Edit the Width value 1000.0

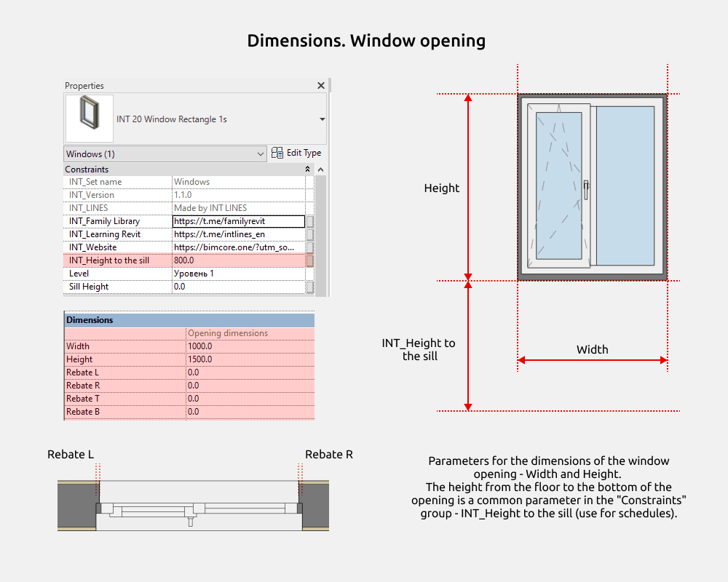pos(250,346)
